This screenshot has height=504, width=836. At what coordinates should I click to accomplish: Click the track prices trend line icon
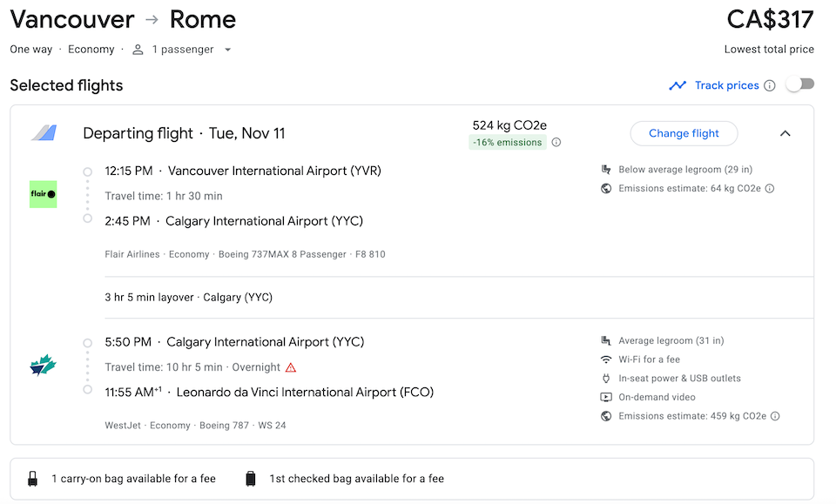pos(678,85)
